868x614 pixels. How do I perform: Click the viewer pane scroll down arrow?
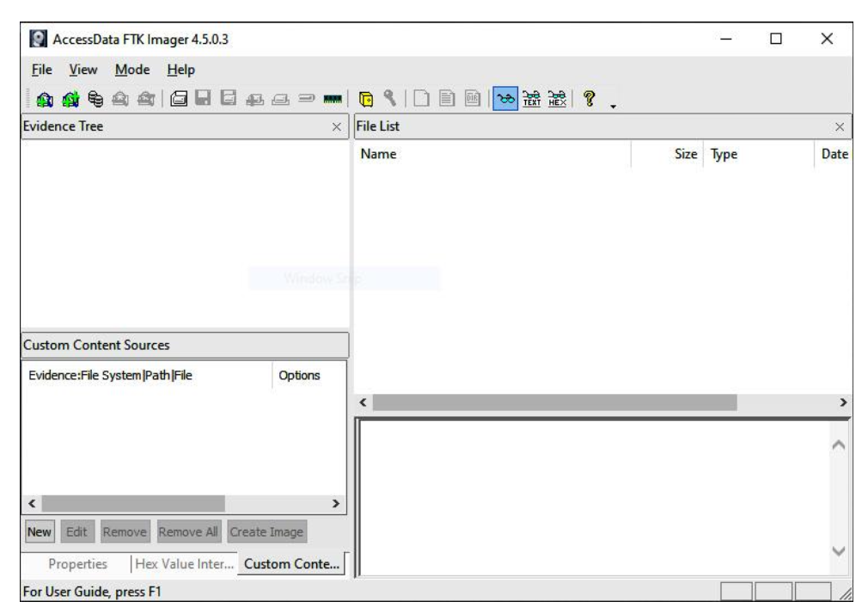point(839,551)
